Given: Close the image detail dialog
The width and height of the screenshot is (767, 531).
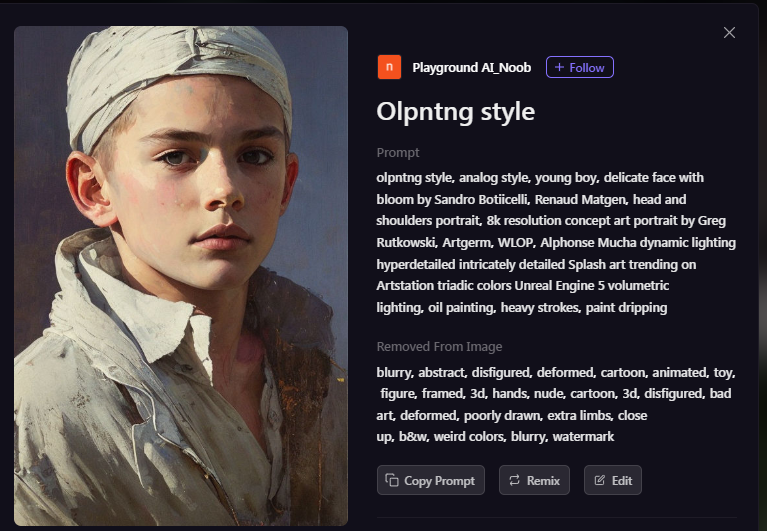Looking at the screenshot, I should (x=729, y=33).
